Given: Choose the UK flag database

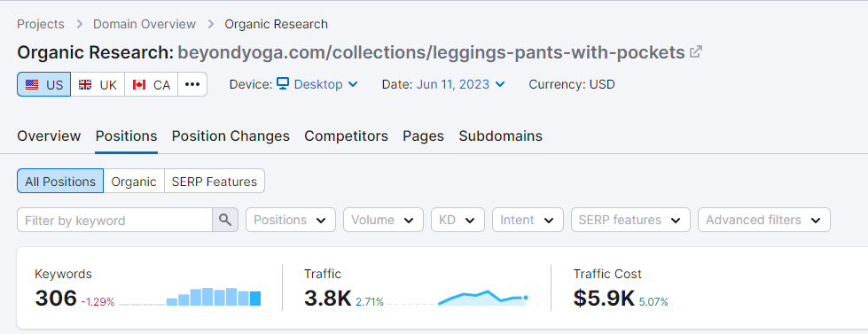Looking at the screenshot, I should (x=98, y=84).
